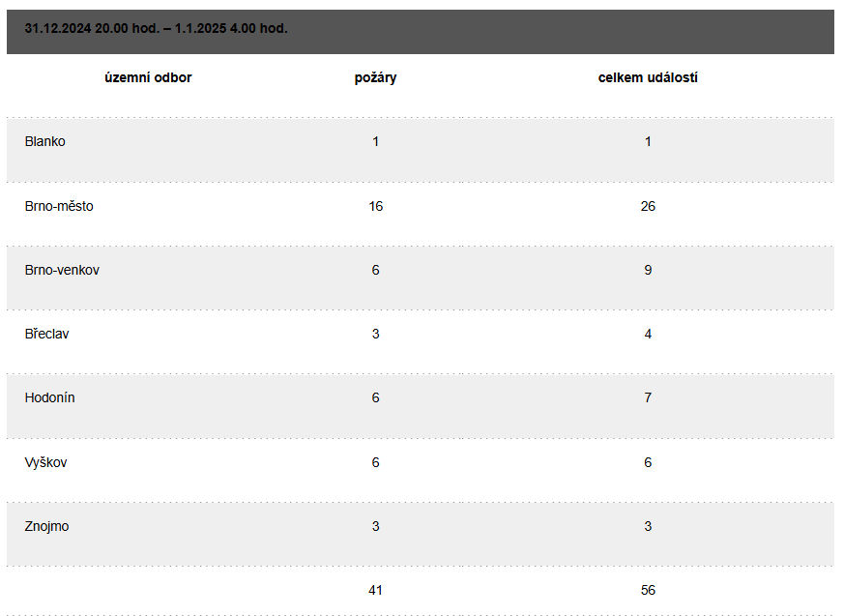Select the Blanko row label
This screenshot has height=616, width=844.
(x=45, y=141)
